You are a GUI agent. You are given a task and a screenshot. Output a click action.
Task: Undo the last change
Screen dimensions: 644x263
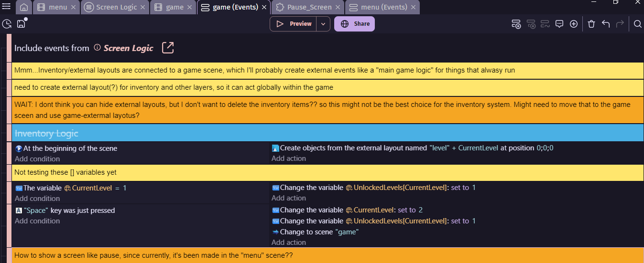pyautogui.click(x=606, y=24)
